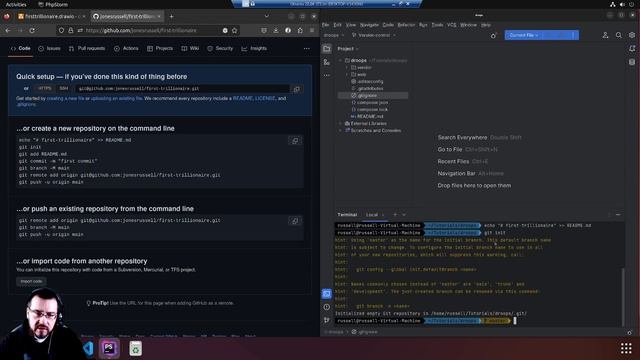
Task: Select SSH protocol toggle
Action: tap(64, 89)
